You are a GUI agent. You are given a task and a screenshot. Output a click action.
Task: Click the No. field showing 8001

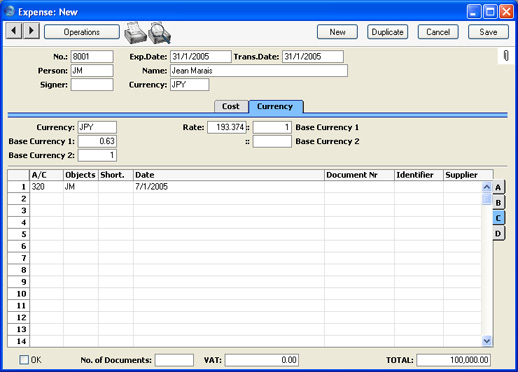click(x=92, y=56)
